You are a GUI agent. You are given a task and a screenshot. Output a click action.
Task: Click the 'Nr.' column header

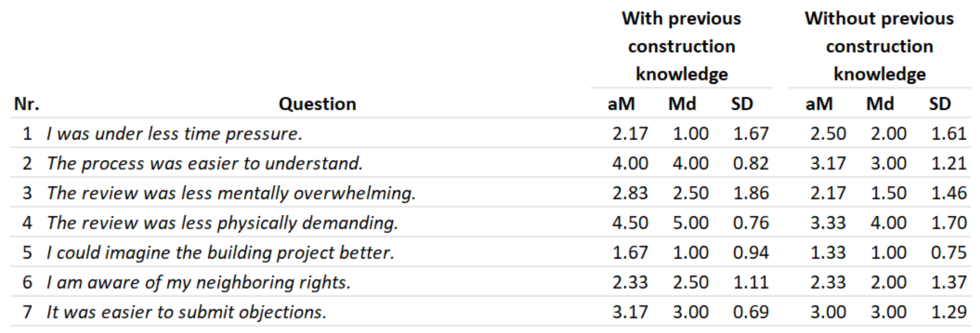[27, 104]
